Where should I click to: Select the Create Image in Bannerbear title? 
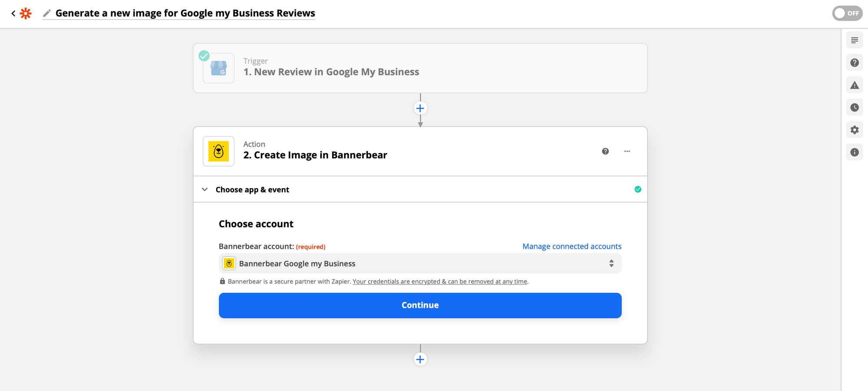pos(315,155)
